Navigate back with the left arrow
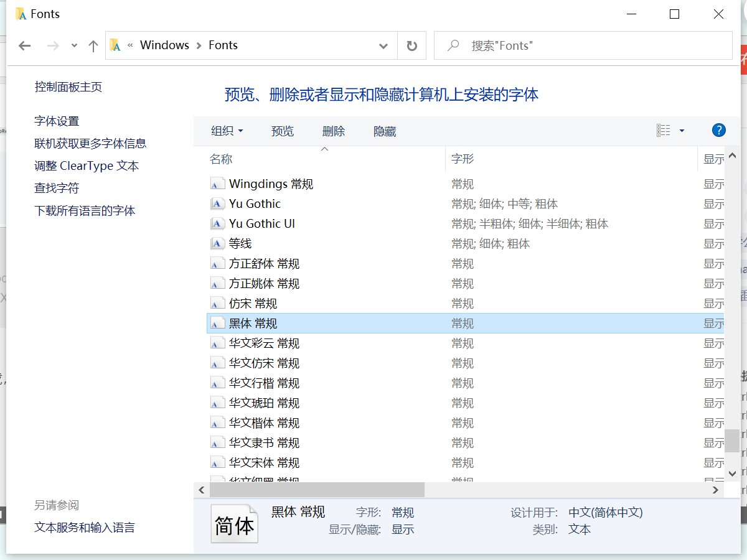 (24, 45)
